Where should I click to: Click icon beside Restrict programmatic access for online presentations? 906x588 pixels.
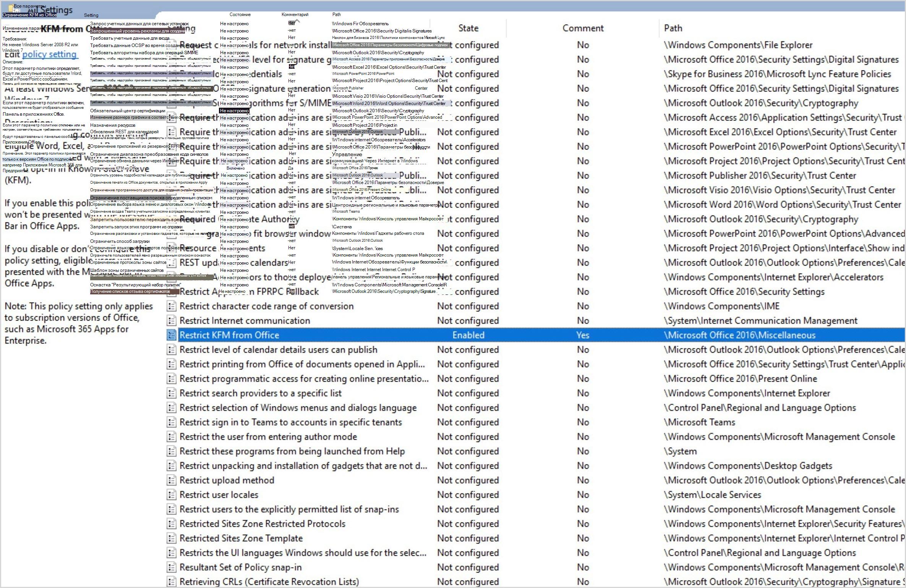pyautogui.click(x=172, y=379)
